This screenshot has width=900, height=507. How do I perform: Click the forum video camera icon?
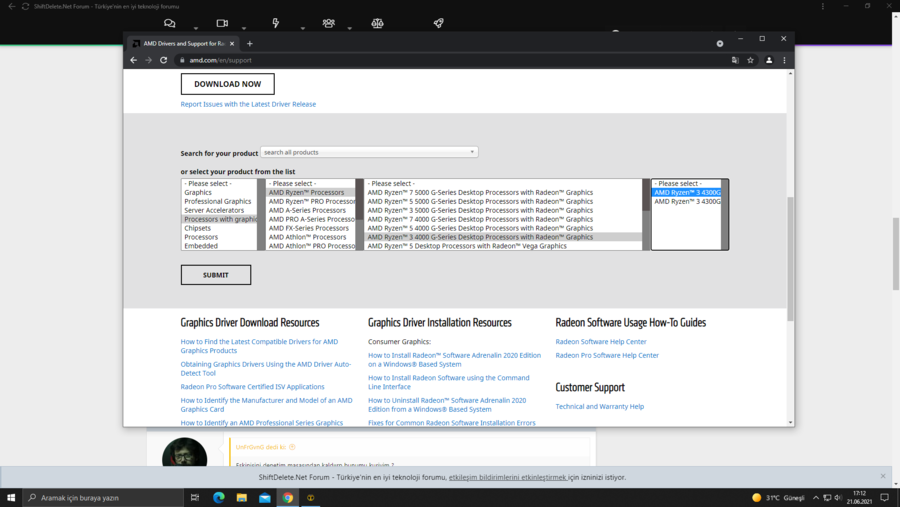222,23
